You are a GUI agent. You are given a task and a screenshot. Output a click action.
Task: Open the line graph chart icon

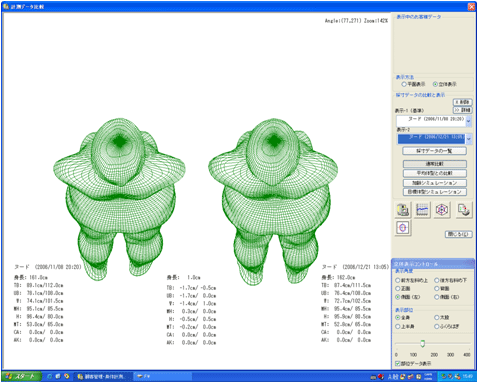tap(422, 210)
